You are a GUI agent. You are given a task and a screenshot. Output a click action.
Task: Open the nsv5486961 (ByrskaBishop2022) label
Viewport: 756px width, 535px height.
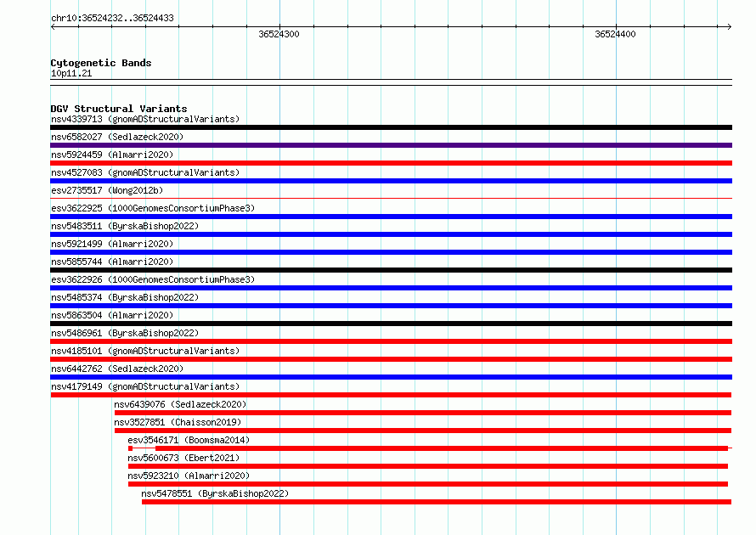(125, 333)
